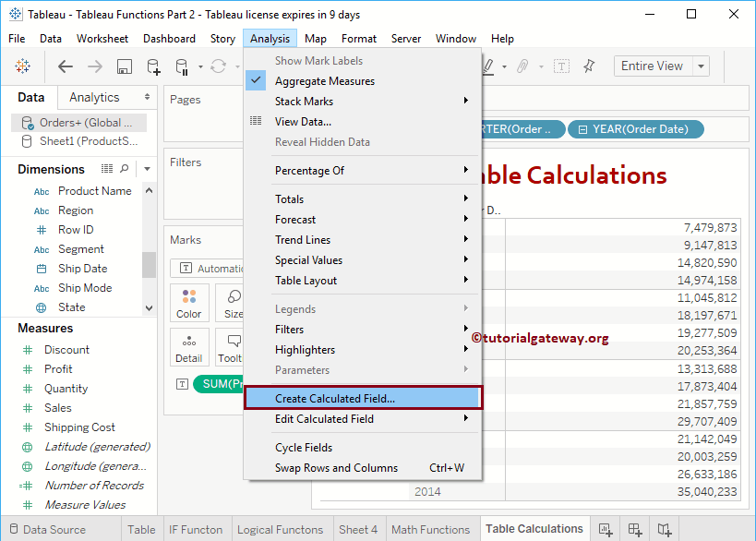The width and height of the screenshot is (756, 541).
Task: Switch to the Math Functions sheet tab
Action: point(430,529)
